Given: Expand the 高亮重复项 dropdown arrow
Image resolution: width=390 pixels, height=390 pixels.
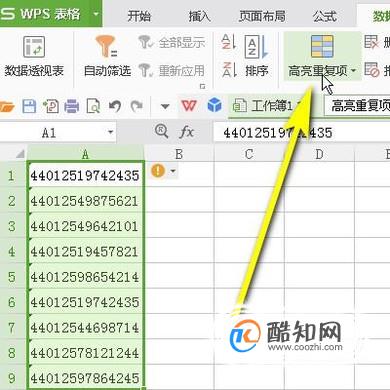Looking at the screenshot, I should pos(353,71).
